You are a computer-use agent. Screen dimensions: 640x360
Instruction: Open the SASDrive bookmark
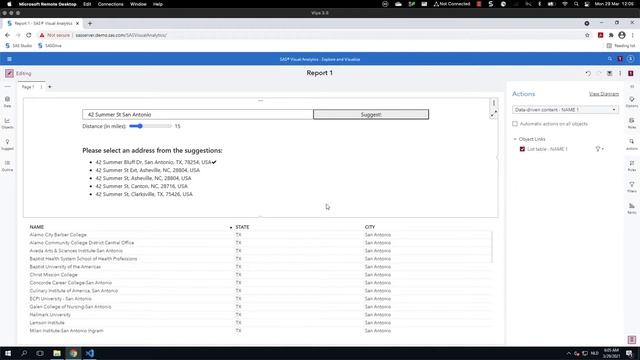coord(50,46)
